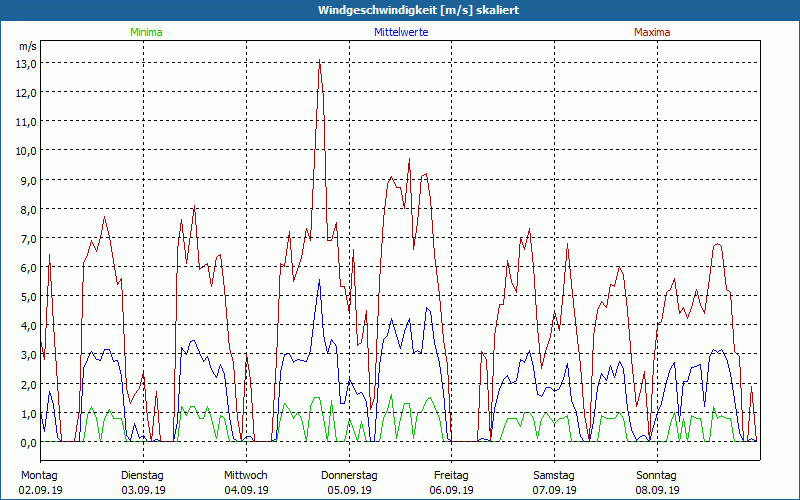Click the date 05.09.19

pyautogui.click(x=349, y=490)
